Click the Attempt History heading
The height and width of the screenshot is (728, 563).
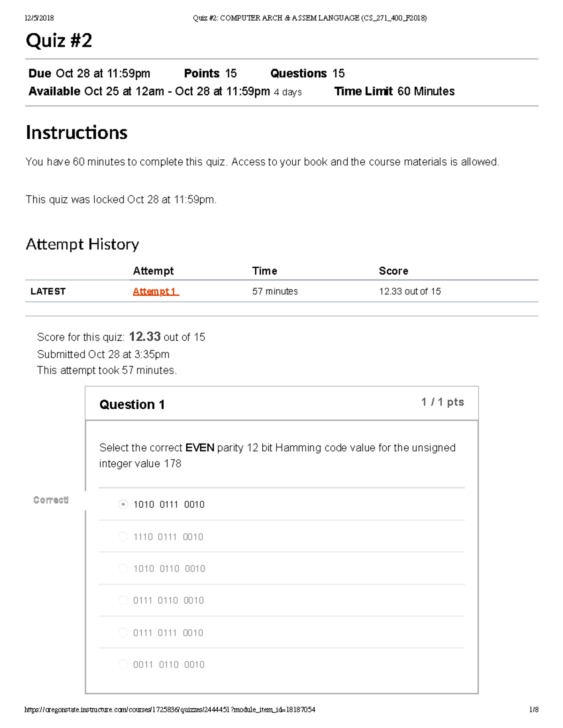83,244
